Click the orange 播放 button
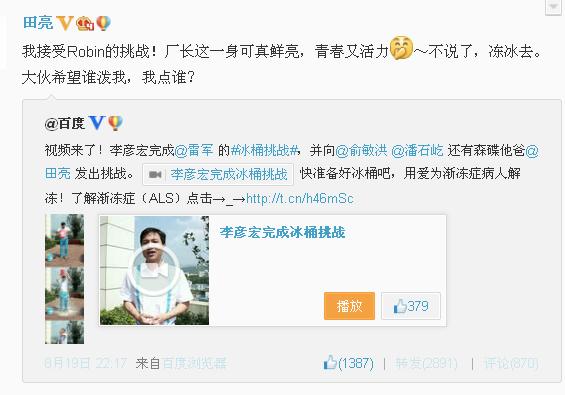Image resolution: width=565 pixels, height=395 pixels. (349, 306)
